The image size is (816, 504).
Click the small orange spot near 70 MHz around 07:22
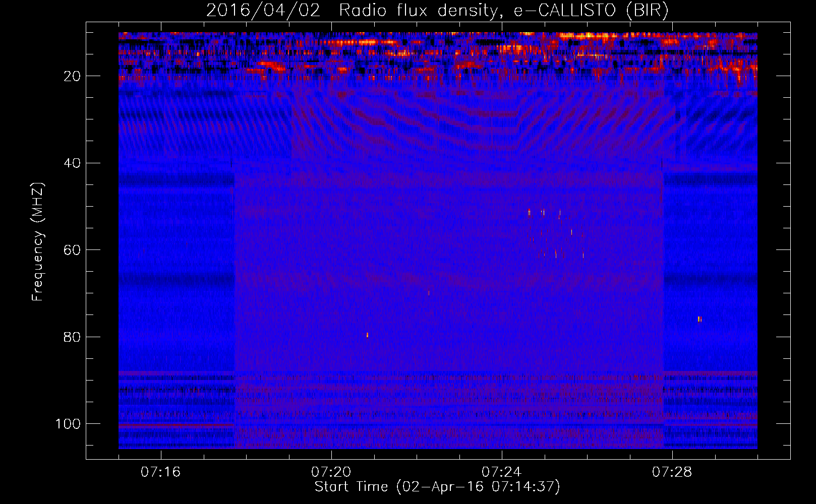[x=429, y=293]
